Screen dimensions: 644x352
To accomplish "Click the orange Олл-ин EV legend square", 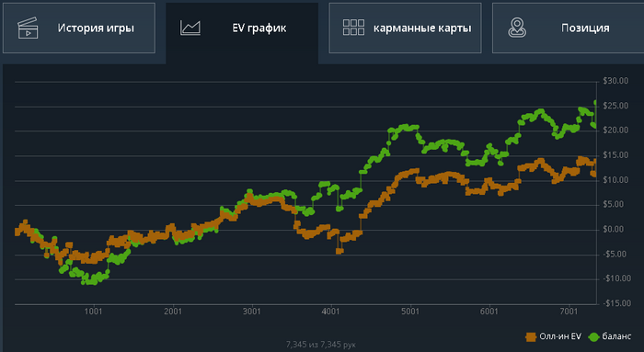I will pyautogui.click(x=531, y=337).
